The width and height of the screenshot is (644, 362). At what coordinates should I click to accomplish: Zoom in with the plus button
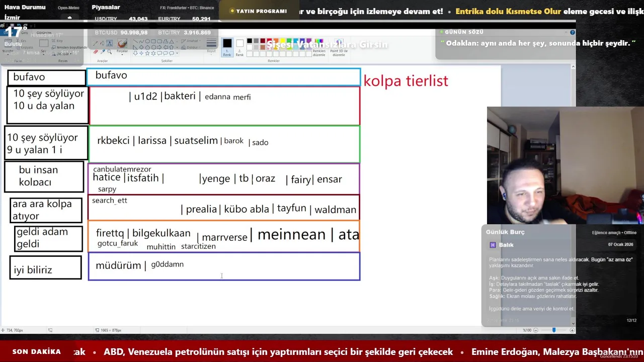pyautogui.click(x=572, y=330)
